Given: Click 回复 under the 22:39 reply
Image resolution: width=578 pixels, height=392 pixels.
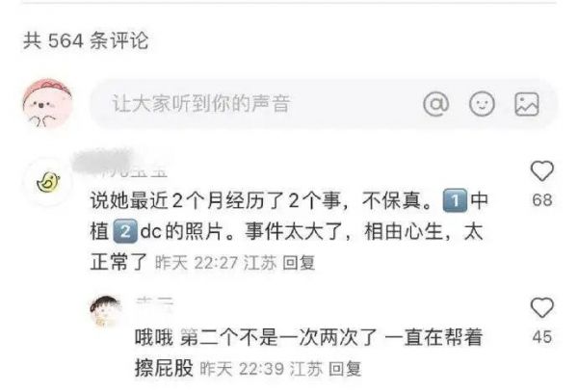Looking at the screenshot, I should tap(345, 369).
